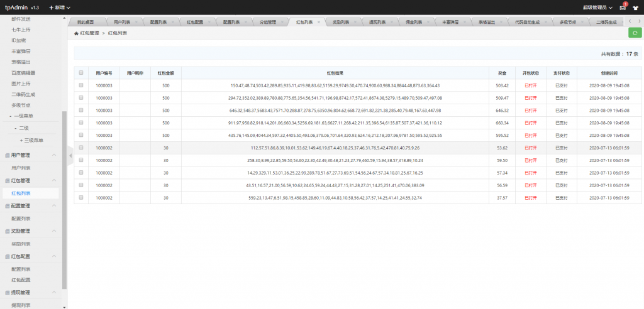Switch to the 奖励列表 tab
Viewport: 644px width, 309px height.
click(x=338, y=22)
